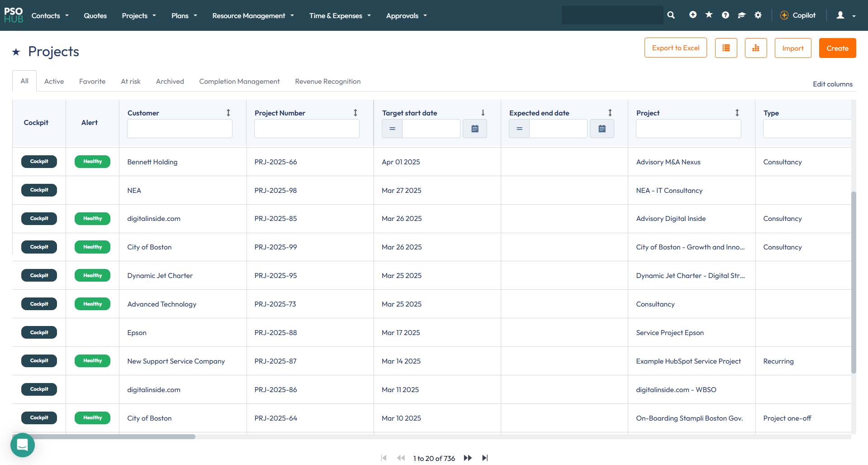Click the Export to Excel button
The height and width of the screenshot is (465, 868).
[675, 48]
